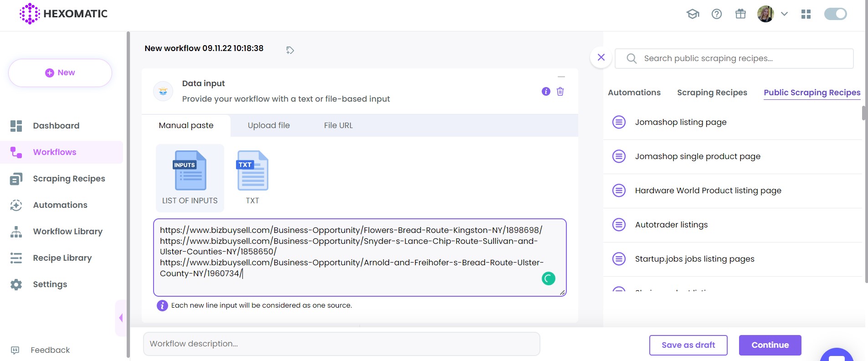Select the TXT file type icon
The width and height of the screenshot is (868, 361).
click(x=252, y=177)
